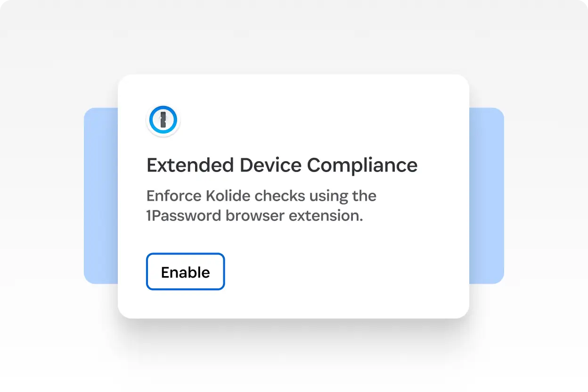Click the keyhole symbol inside the logo
Screen dimensions: 588x392
(163, 120)
